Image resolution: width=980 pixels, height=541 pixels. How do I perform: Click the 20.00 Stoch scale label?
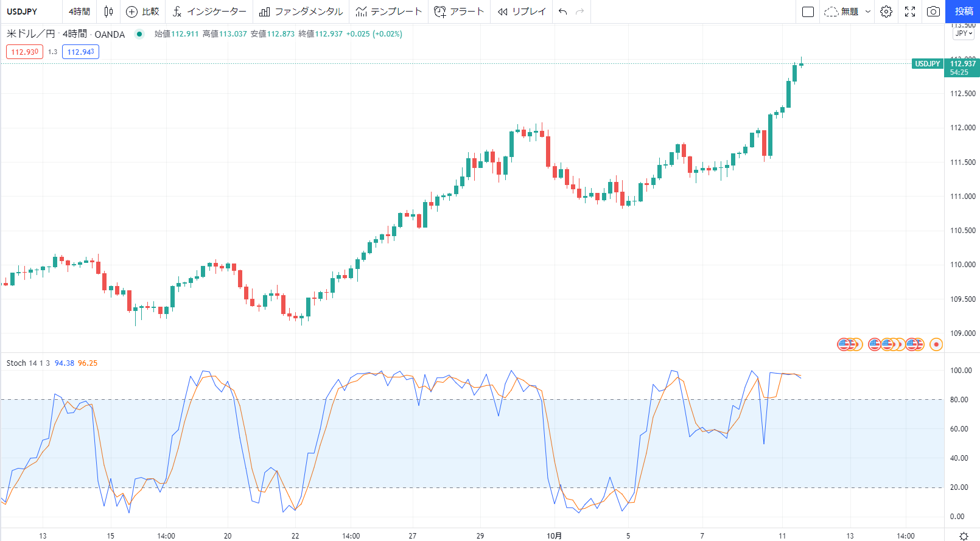click(959, 487)
